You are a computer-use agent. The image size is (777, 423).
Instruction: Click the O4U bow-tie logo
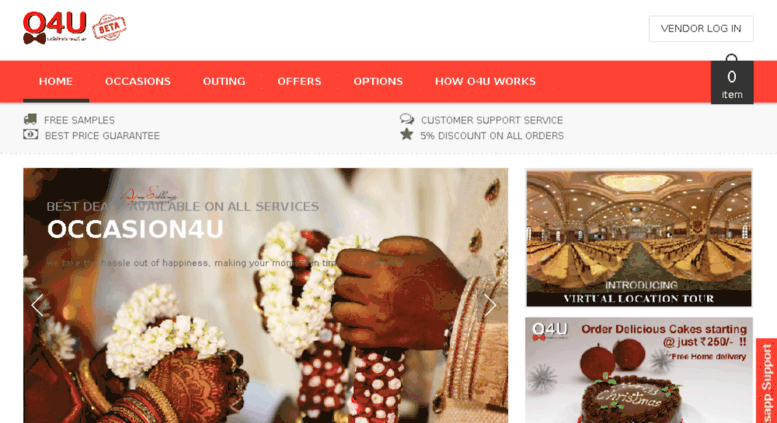pos(55,28)
